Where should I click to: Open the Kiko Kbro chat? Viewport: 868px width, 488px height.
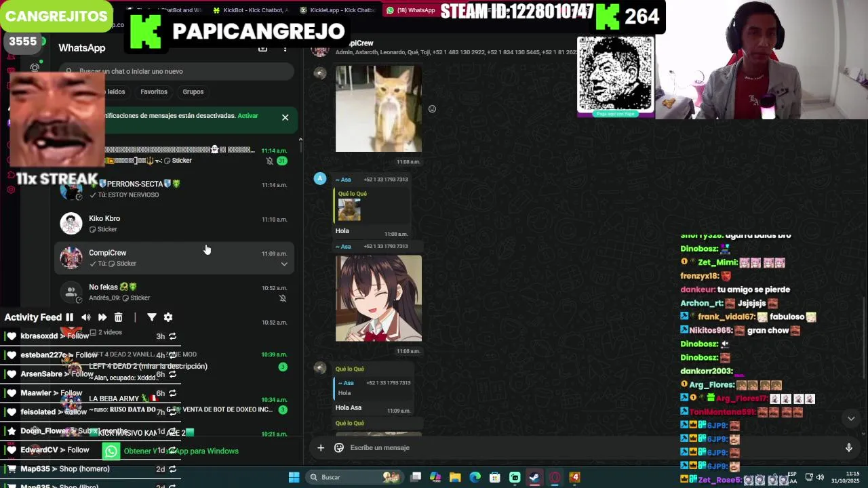point(174,224)
